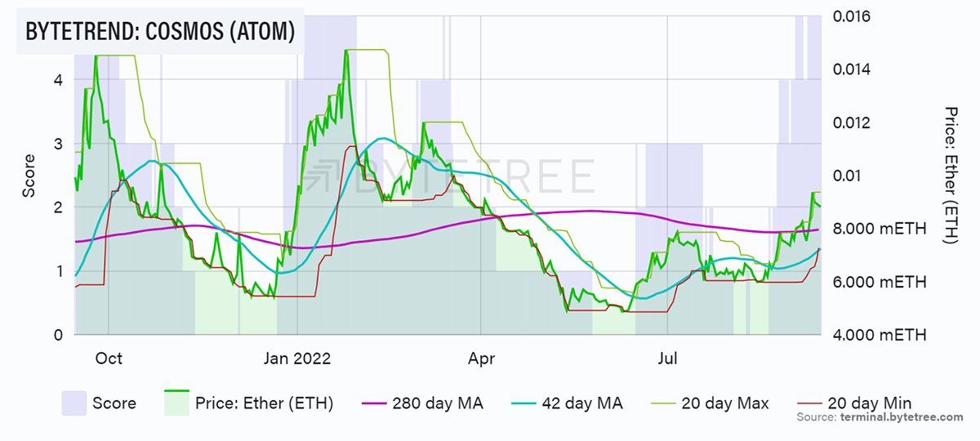Click the score axis value 2
The image size is (980, 441).
point(57,207)
